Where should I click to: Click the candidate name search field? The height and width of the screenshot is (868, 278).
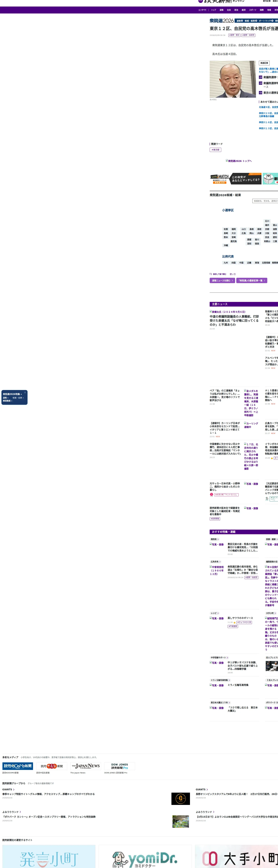coord(265,201)
